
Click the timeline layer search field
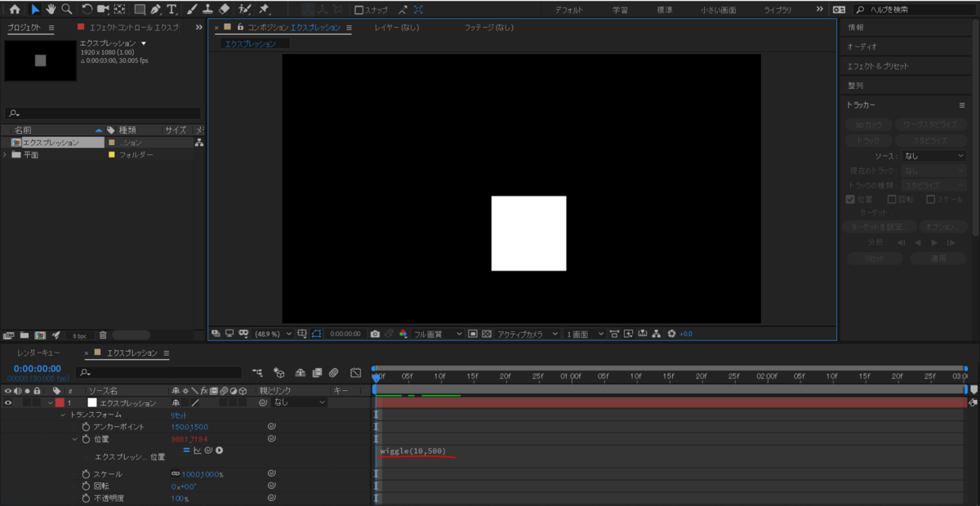158,372
